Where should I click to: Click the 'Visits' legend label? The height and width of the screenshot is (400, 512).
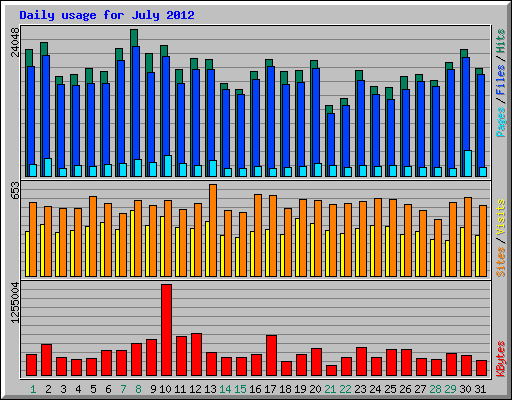pos(501,218)
